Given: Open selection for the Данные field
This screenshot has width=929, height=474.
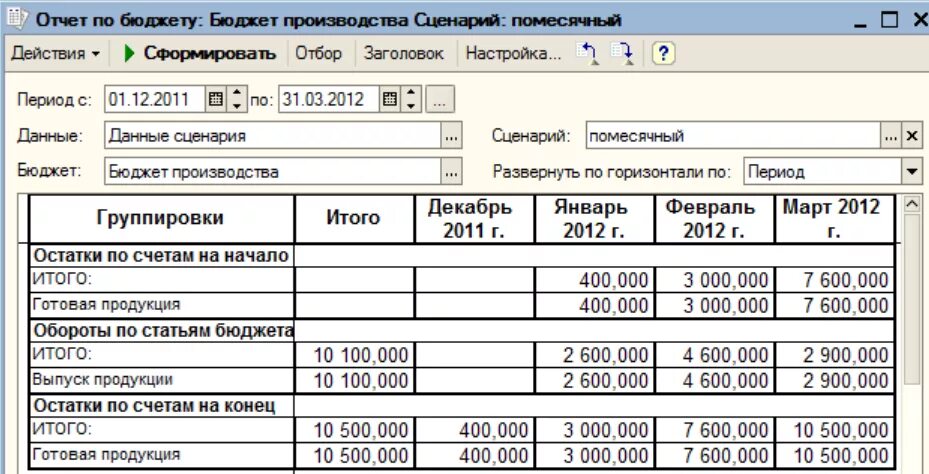Looking at the screenshot, I should click(451, 136).
